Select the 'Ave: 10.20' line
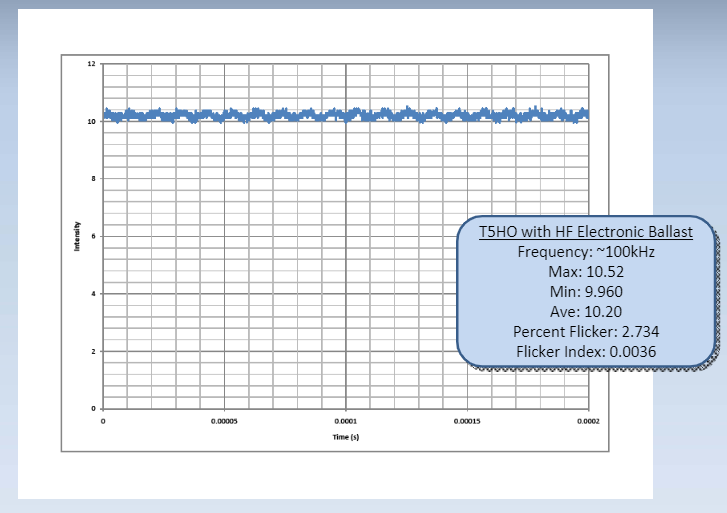This screenshot has width=727, height=513. coord(586,311)
